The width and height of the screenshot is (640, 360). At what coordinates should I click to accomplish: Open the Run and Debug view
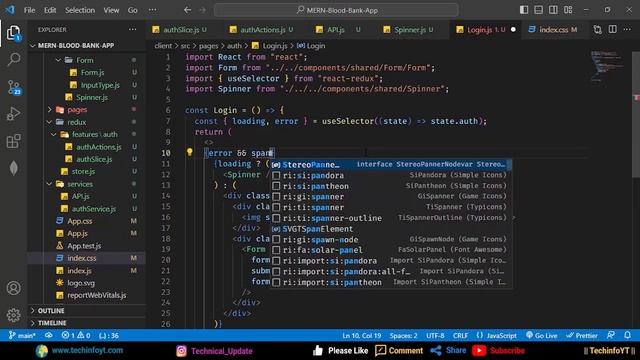pos(13,114)
